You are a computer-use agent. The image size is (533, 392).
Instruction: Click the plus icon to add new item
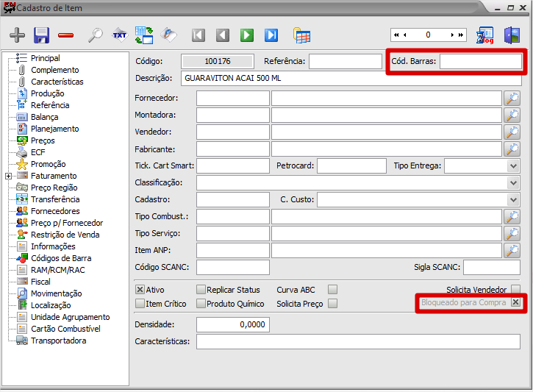click(17, 35)
